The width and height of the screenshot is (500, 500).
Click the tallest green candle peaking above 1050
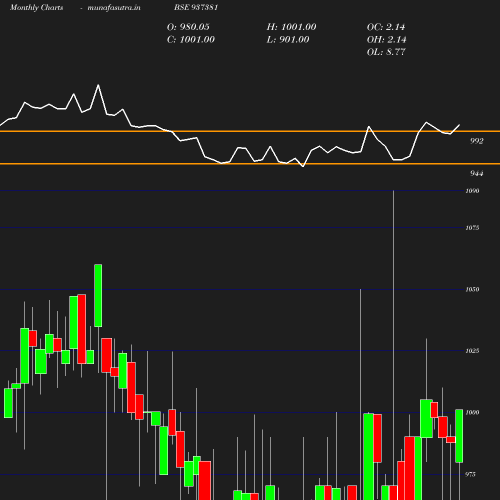(x=98, y=295)
